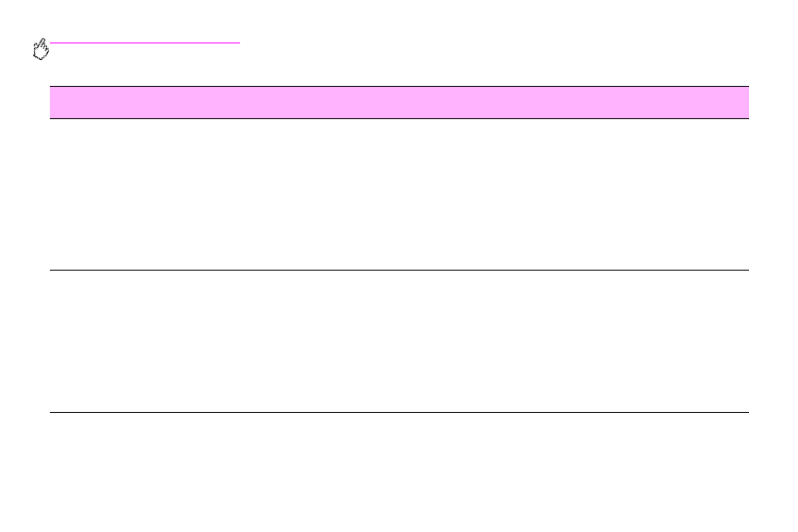Click the line beneath the pink header bar

[398, 118]
